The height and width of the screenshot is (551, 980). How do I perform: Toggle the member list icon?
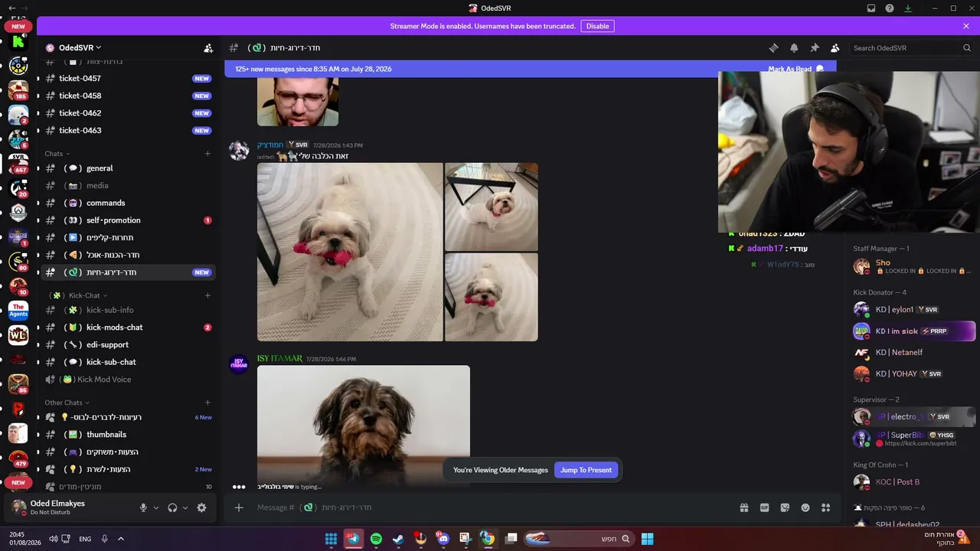point(835,47)
